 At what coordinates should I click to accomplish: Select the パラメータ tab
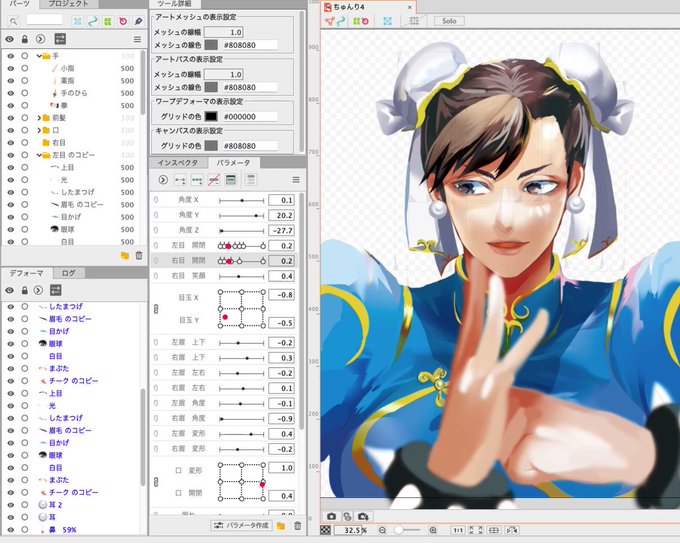pyautogui.click(x=233, y=163)
